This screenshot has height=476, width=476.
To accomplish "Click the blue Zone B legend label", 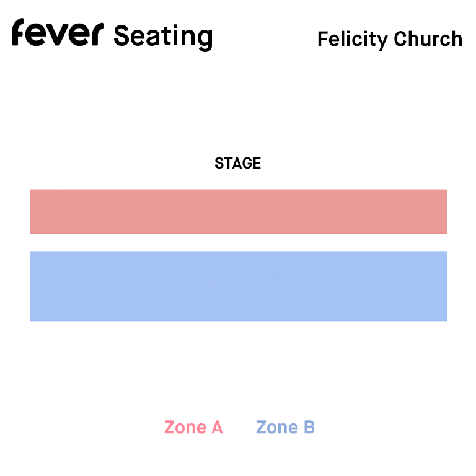I will pyautogui.click(x=285, y=427).
